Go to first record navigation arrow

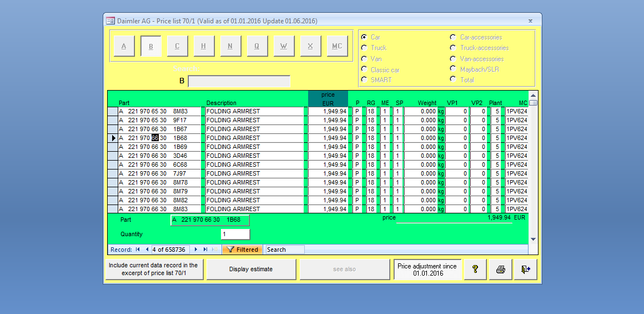pyautogui.click(x=137, y=250)
